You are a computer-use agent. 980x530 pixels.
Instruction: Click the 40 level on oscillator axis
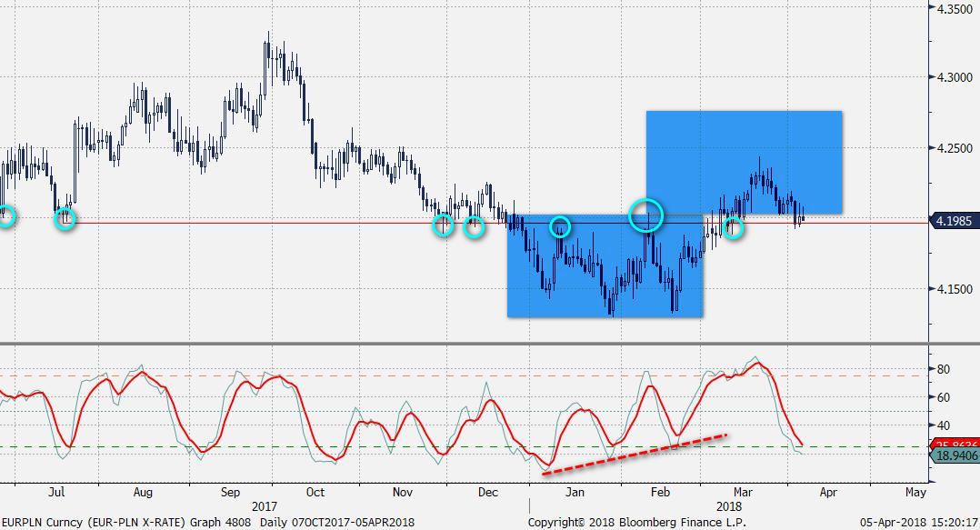click(x=943, y=425)
